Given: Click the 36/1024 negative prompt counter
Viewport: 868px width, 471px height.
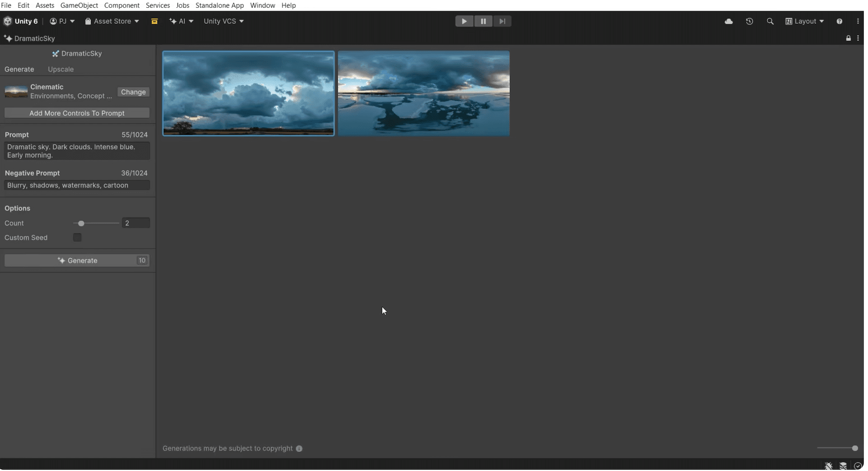Looking at the screenshot, I should [134, 173].
